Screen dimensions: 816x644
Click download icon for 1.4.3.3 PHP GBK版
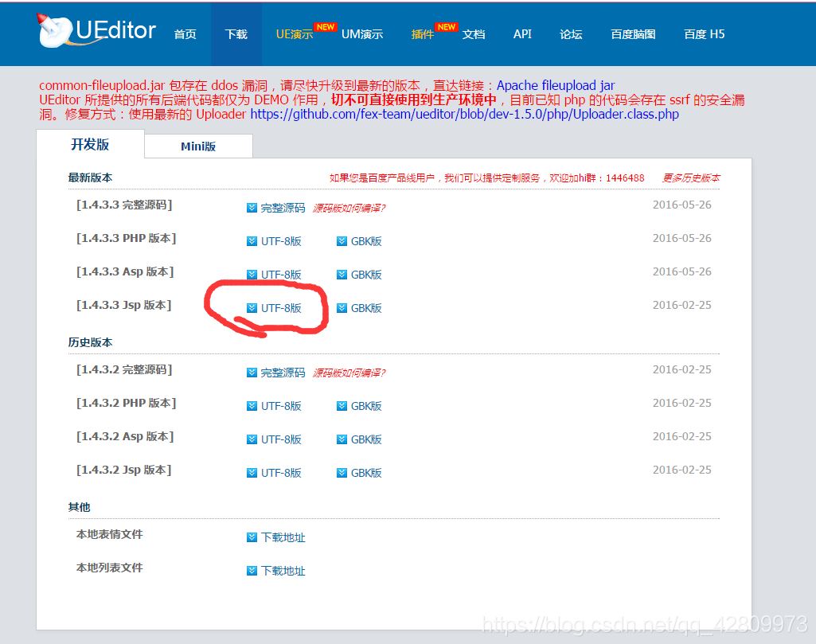(x=342, y=241)
